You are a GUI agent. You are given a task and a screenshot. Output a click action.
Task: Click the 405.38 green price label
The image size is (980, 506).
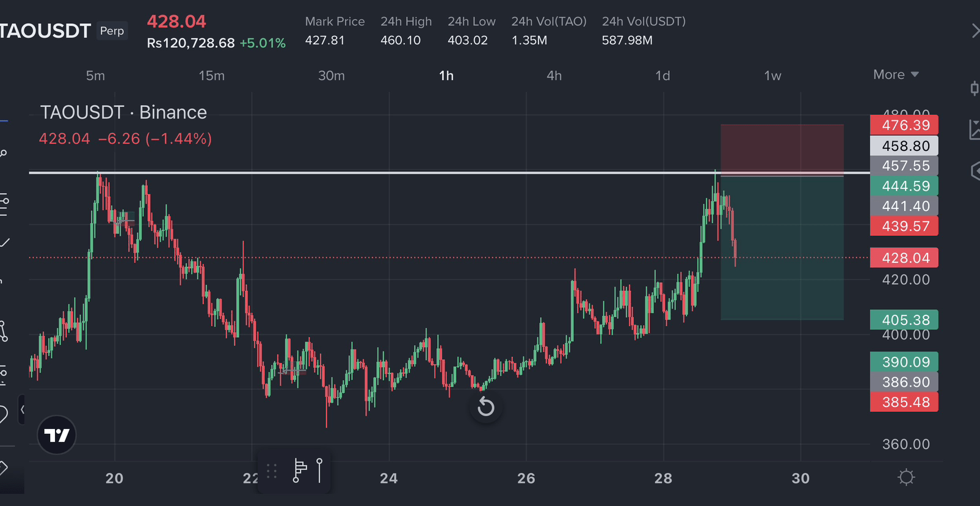pyautogui.click(x=904, y=320)
